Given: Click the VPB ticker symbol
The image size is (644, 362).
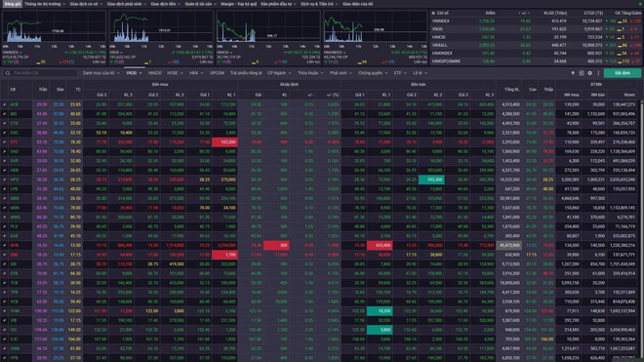Looking at the screenshot, I should coord(15,358).
